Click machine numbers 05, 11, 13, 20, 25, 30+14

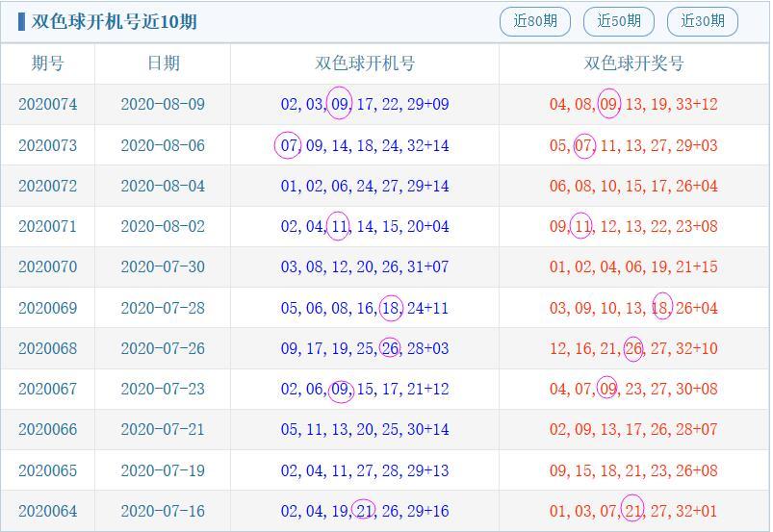click(365, 429)
